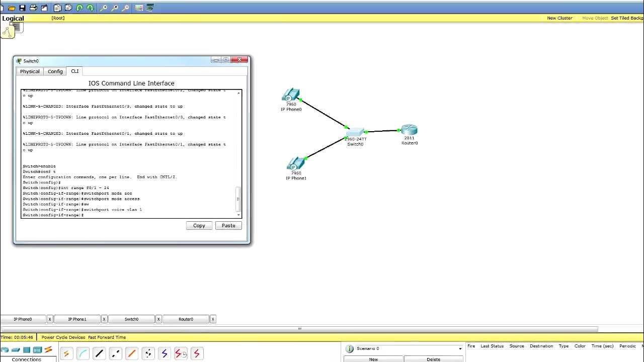Choose the Wireless Devices category icon
644x362 pixels.
pyautogui.click(x=37, y=350)
